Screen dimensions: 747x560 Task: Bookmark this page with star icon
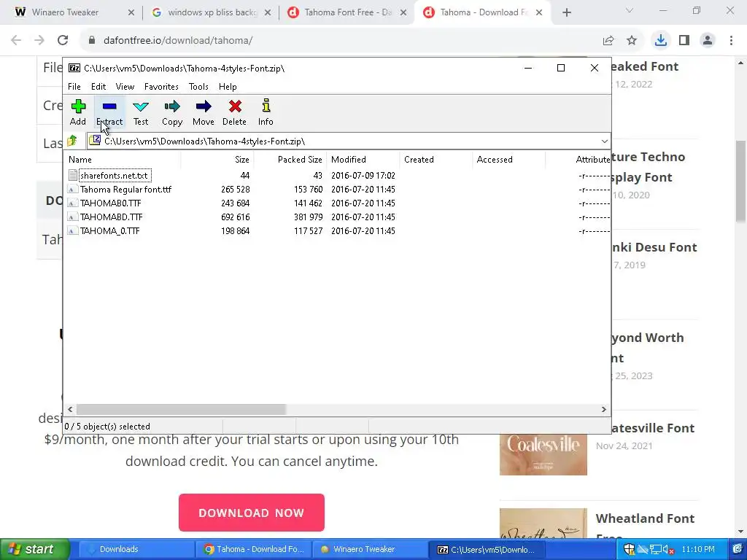tap(632, 41)
